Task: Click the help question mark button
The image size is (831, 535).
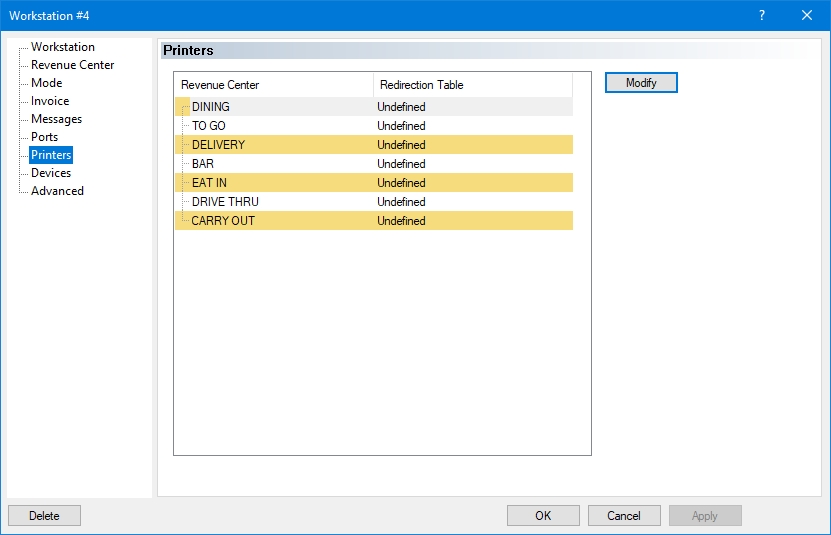Action: [x=761, y=15]
